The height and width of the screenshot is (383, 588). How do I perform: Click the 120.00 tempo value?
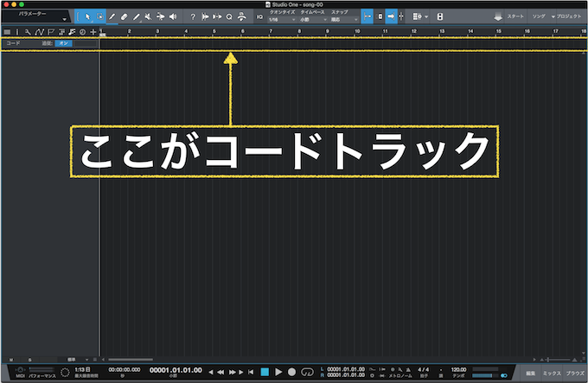458,370
